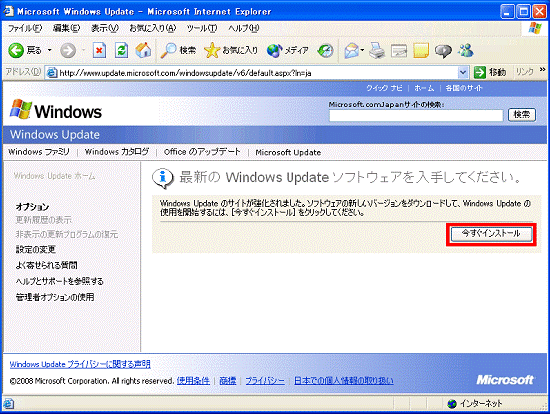
Task: Click Windows Update ホーム sidebar link
Action: (x=54, y=176)
